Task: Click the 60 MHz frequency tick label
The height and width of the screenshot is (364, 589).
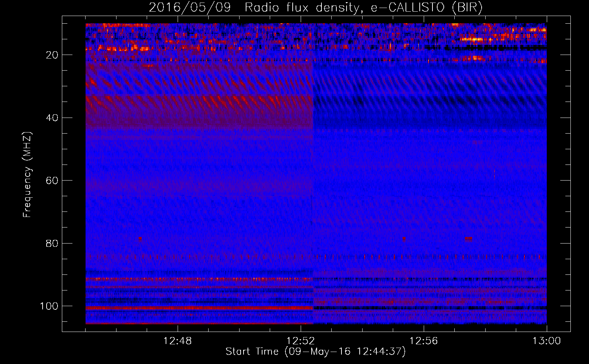Action: point(52,181)
